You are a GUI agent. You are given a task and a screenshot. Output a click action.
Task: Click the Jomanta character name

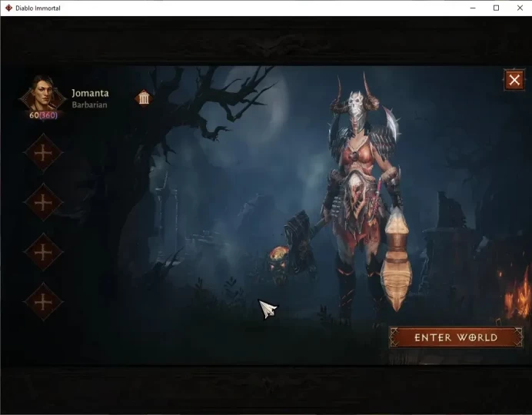[90, 93]
